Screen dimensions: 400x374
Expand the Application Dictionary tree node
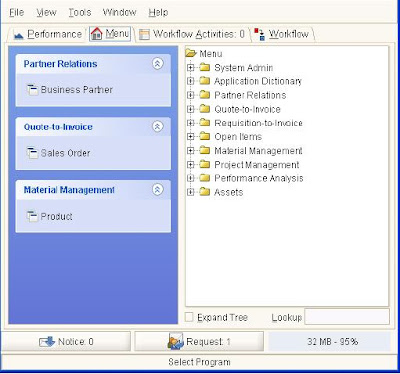point(191,81)
